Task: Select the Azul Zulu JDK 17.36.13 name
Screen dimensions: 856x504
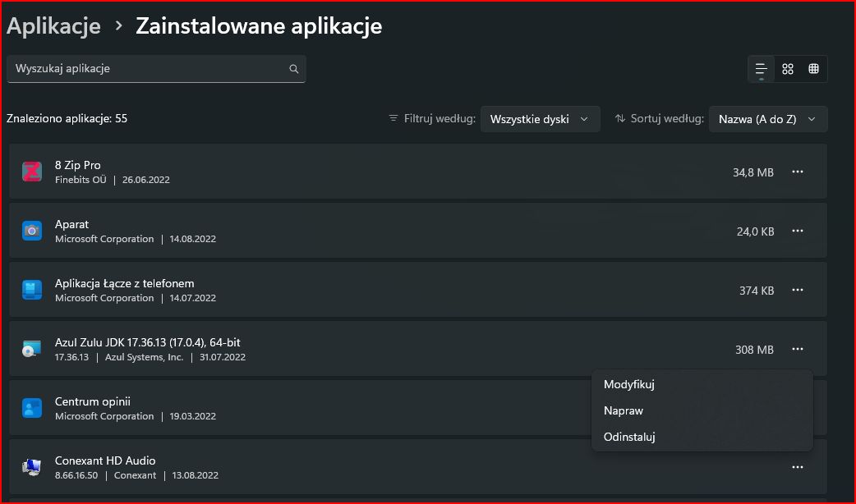Action: pyautogui.click(x=147, y=342)
